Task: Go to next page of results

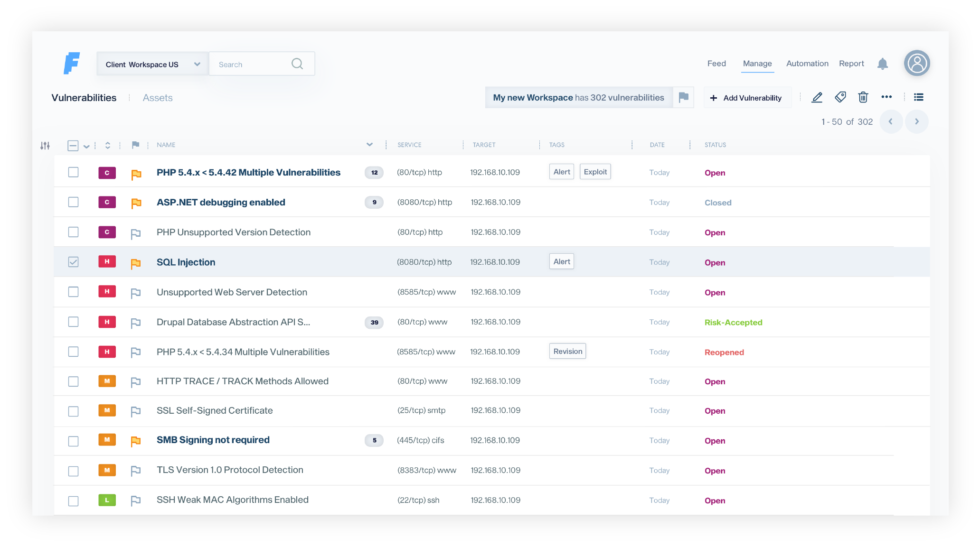Action: (916, 121)
